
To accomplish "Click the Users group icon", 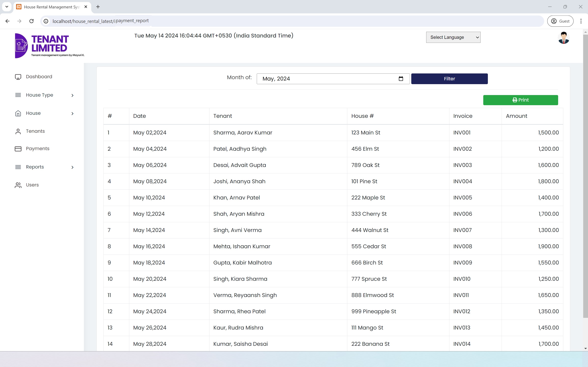I will (x=18, y=185).
